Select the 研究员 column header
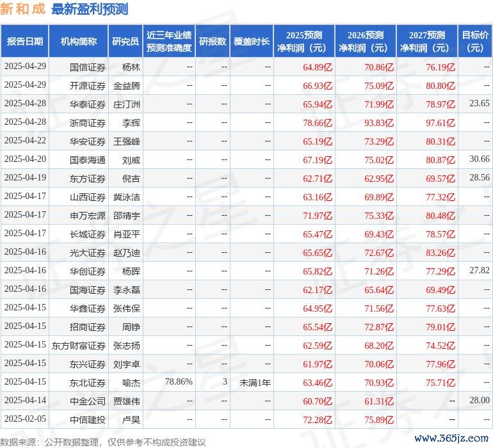The width and height of the screenshot is (493, 448). coord(125,41)
